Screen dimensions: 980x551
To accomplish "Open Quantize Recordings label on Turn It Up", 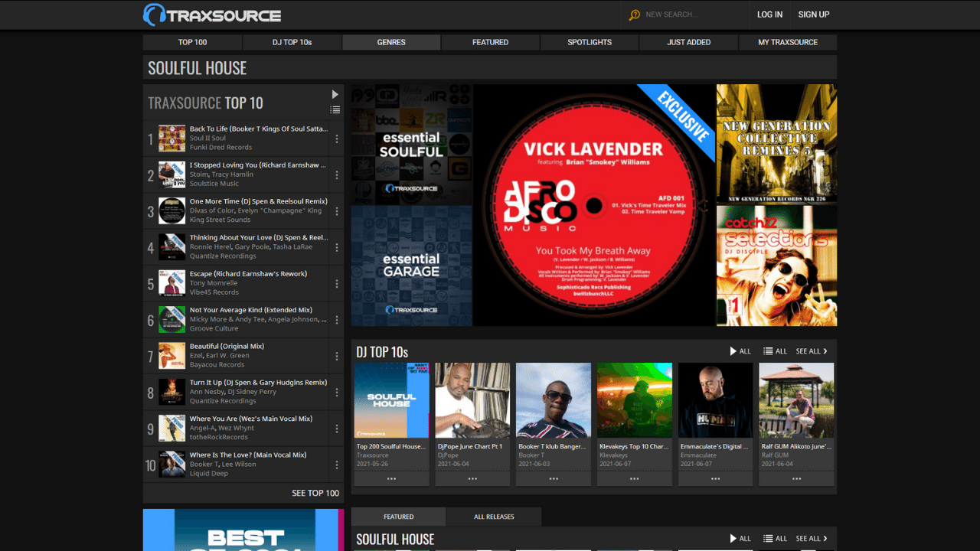I will click(223, 401).
